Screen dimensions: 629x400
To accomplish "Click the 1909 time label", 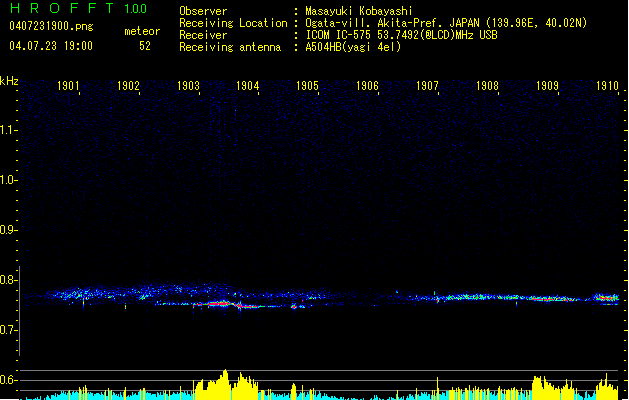I will coord(547,86).
